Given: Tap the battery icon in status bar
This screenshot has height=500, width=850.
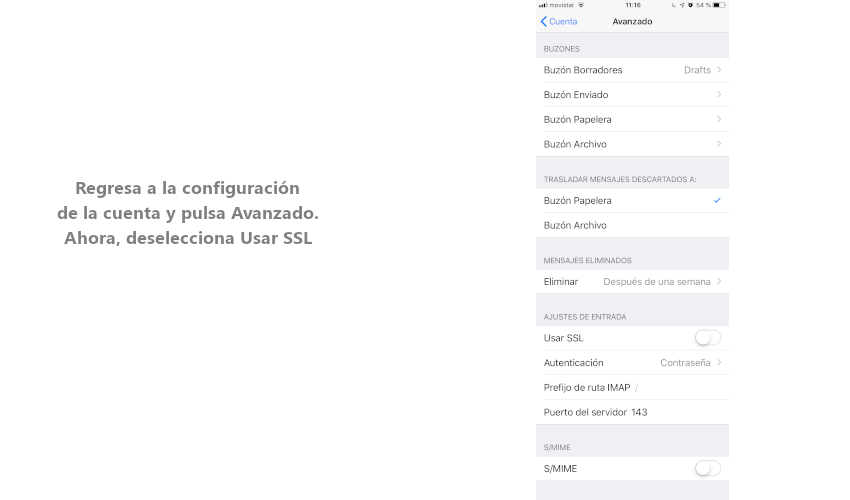Looking at the screenshot, I should (x=719, y=5).
